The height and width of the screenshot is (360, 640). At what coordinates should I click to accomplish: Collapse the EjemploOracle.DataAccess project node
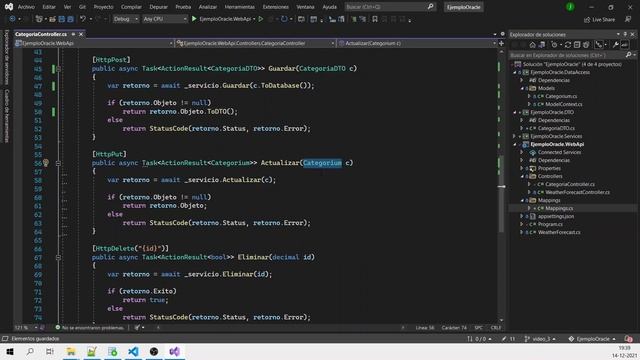click(515, 72)
